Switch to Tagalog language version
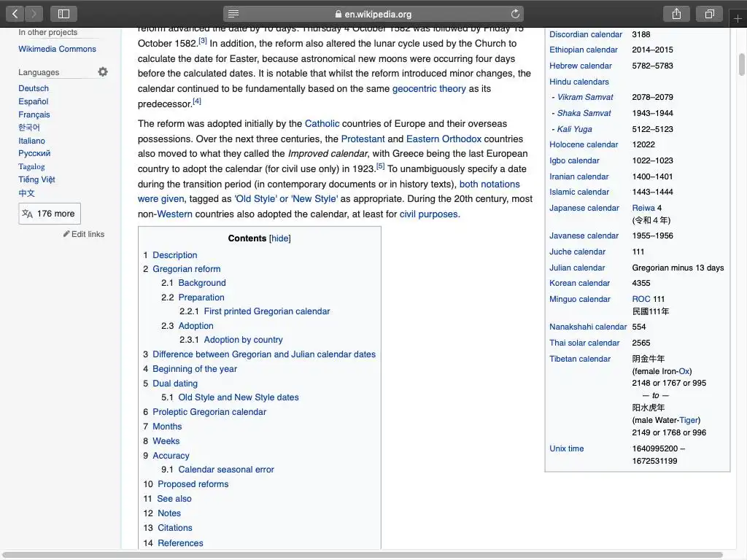 (x=31, y=166)
